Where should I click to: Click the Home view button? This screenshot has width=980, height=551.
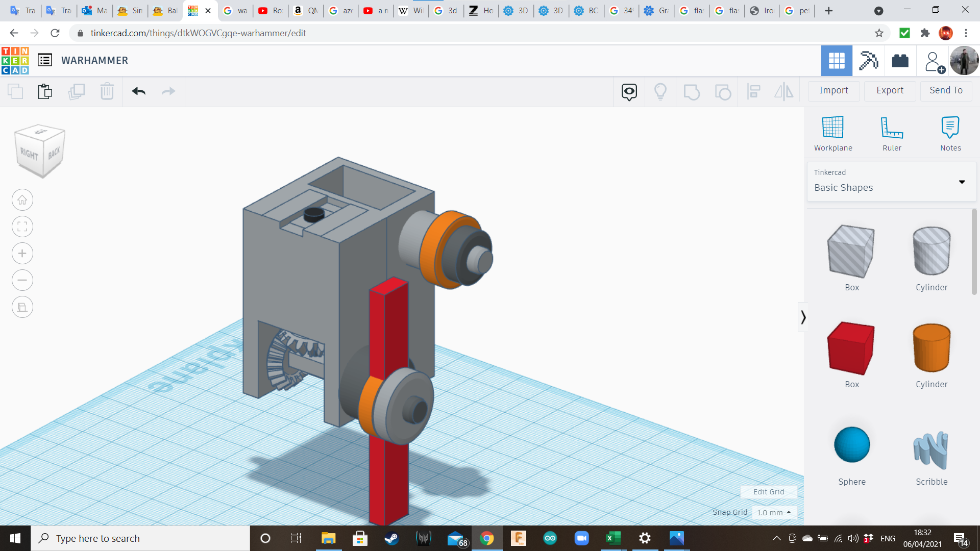coord(22,200)
